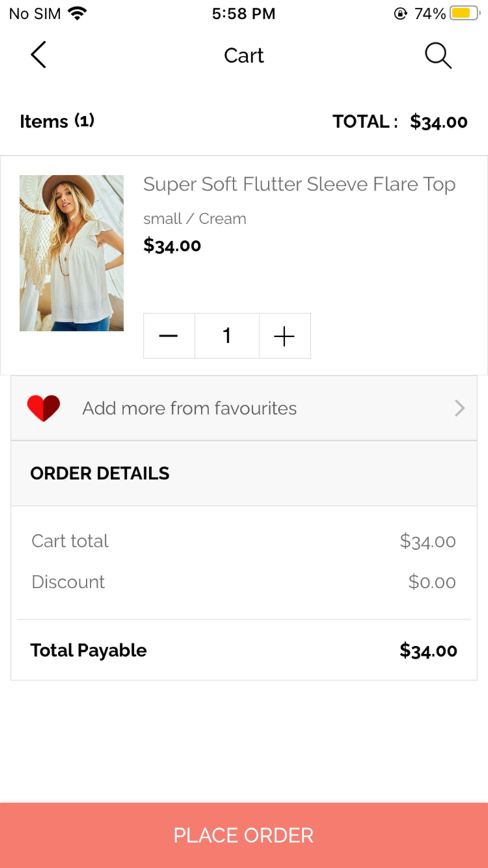
Task: Open the search icon
Action: pos(437,55)
